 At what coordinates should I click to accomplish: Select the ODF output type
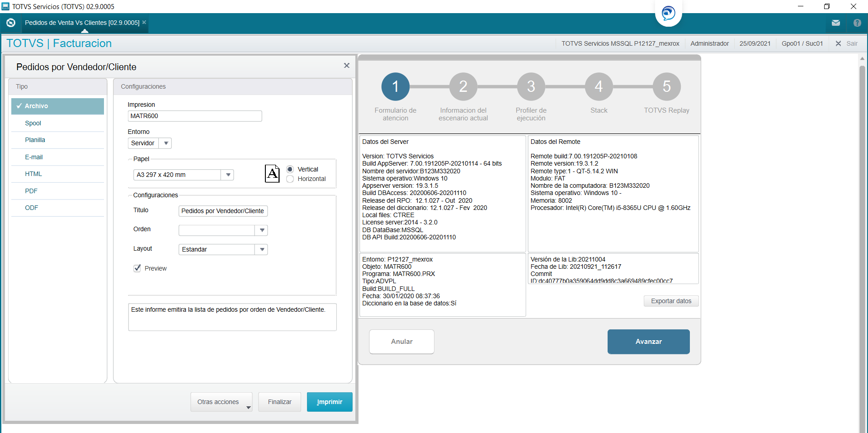58,208
